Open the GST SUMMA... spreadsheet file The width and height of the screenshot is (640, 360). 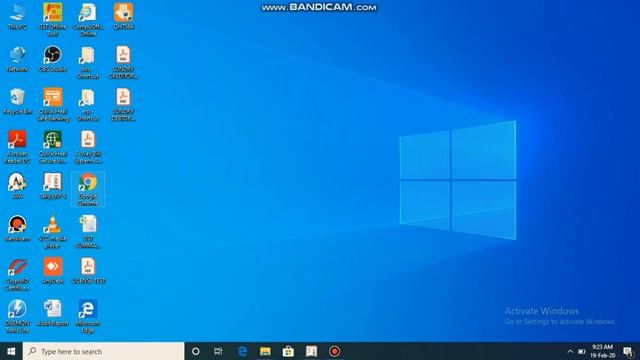88,232
